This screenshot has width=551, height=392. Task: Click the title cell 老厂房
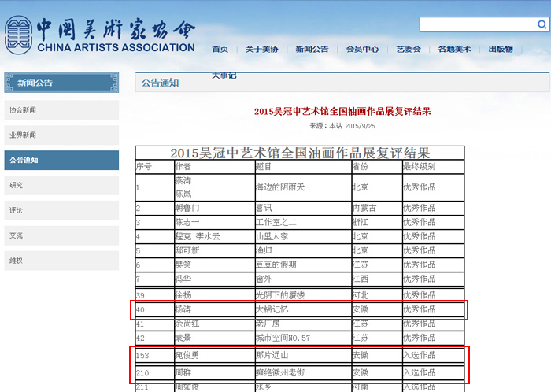[303, 324]
